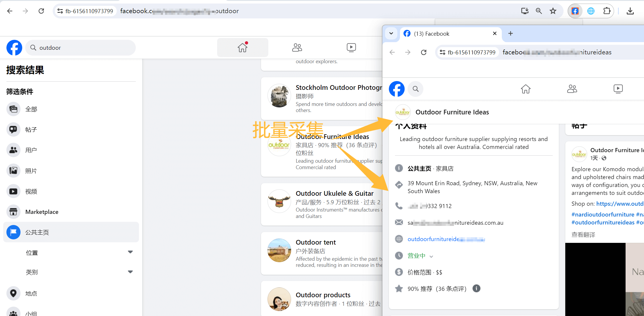Expand the 营业中 opening hours chevron
Viewport: 644px width, 316px height.
pos(431,256)
